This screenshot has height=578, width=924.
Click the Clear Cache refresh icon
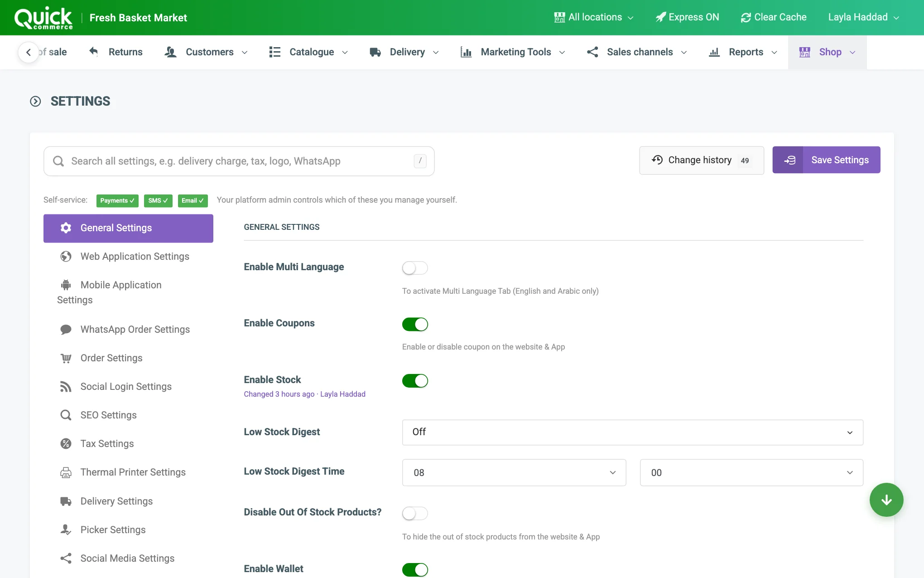coord(746,18)
